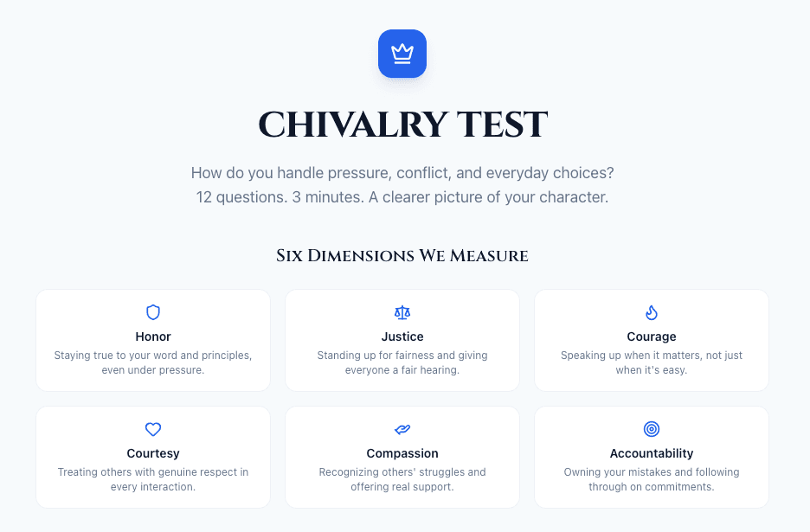The image size is (810, 532).
Task: Click the Justice label text
Action: click(402, 337)
